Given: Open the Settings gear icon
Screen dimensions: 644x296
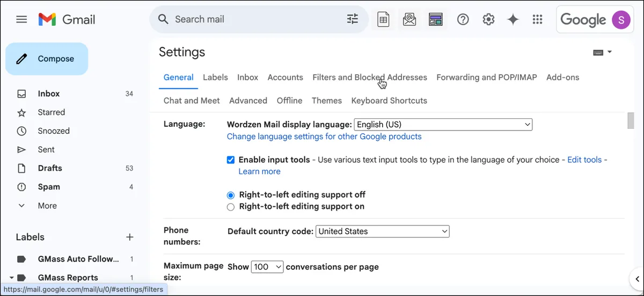Looking at the screenshot, I should (x=488, y=19).
